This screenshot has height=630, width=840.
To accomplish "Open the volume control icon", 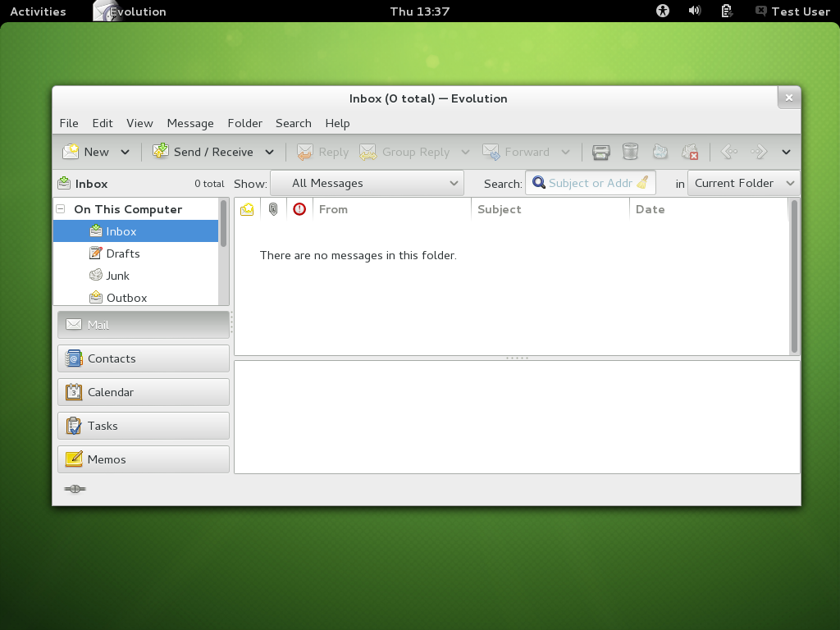I will click(x=695, y=11).
